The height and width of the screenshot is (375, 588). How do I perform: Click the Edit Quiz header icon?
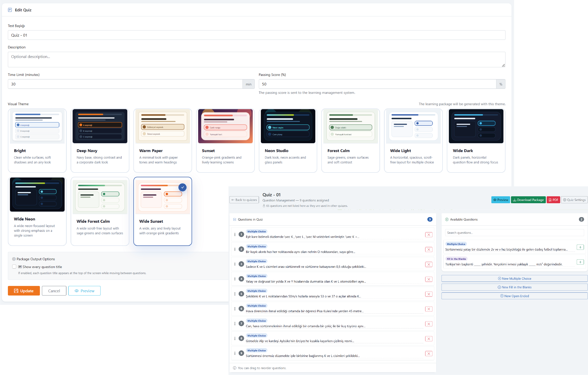(10, 10)
